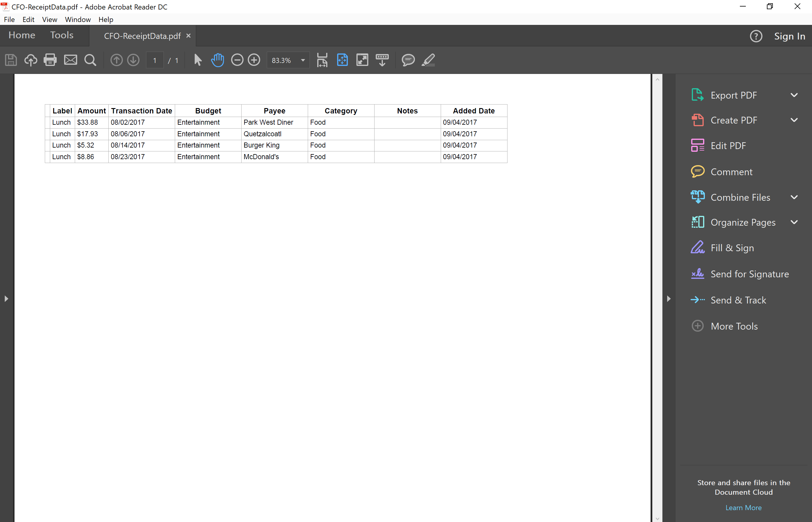Send file by email envelope icon
Image resolution: width=812 pixels, height=522 pixels.
[70, 60]
